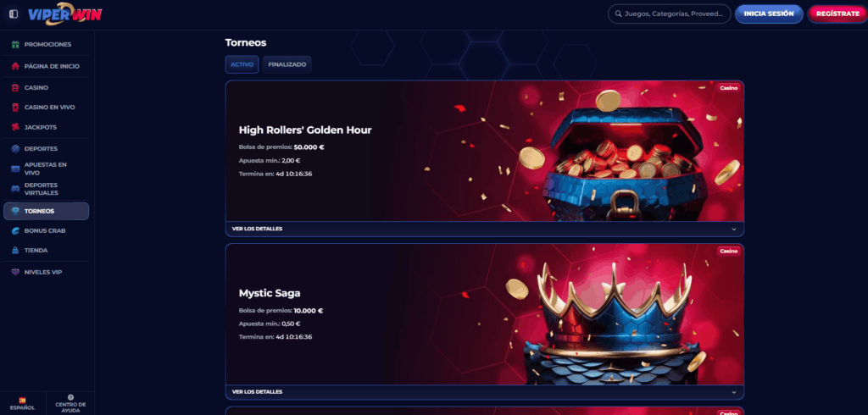868x415 pixels.
Task: Expand High Rollers' Golden Hour details chevron
Action: pos(734,229)
